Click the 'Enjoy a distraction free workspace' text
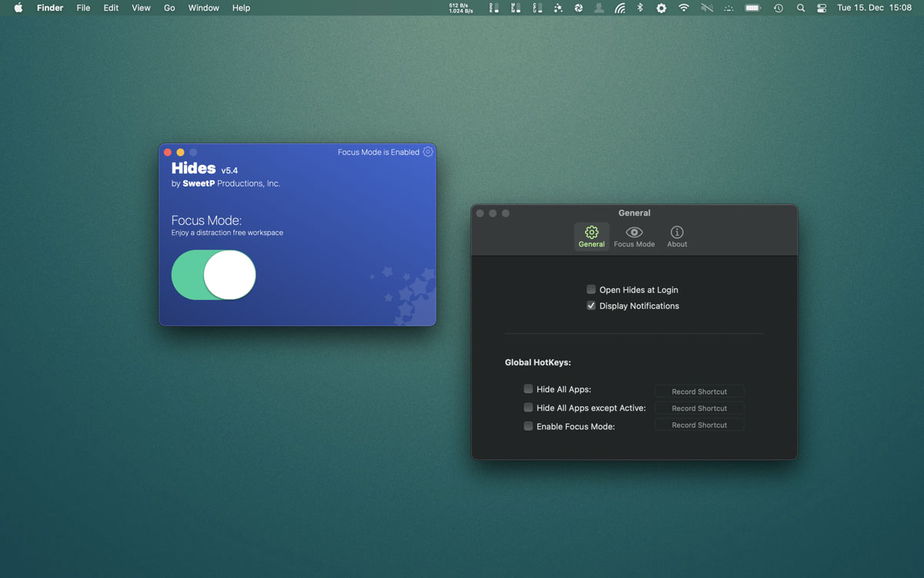Image resolution: width=924 pixels, height=578 pixels. 227,233
